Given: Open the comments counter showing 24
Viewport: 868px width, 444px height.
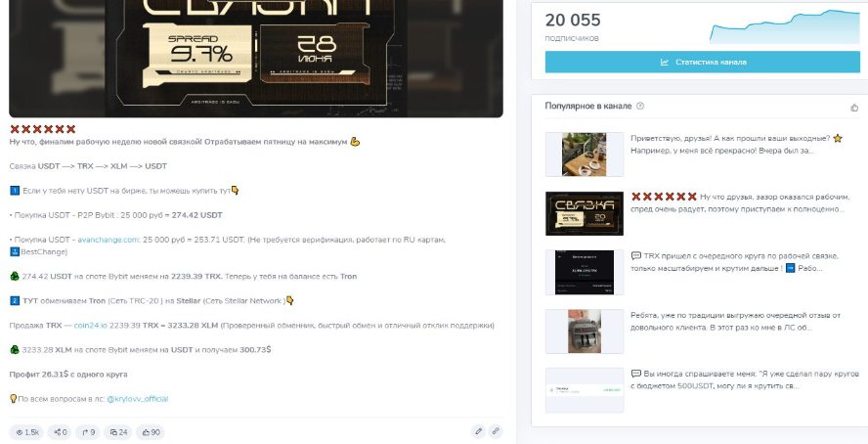Looking at the screenshot, I should (x=118, y=432).
